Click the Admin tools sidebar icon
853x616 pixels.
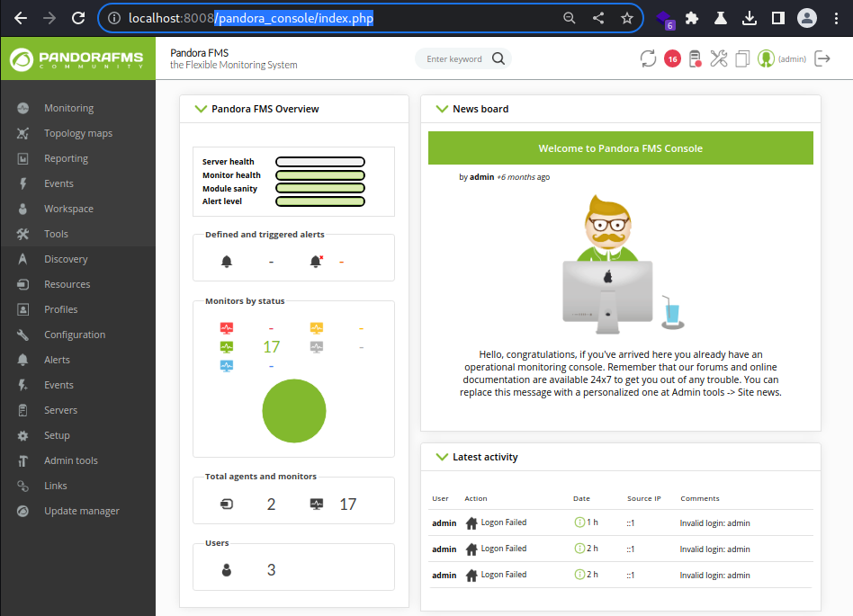22,460
